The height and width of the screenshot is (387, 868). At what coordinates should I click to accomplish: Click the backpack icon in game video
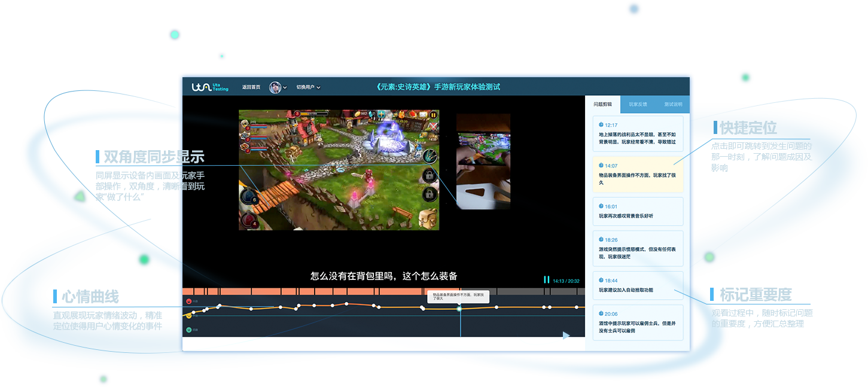click(x=428, y=218)
